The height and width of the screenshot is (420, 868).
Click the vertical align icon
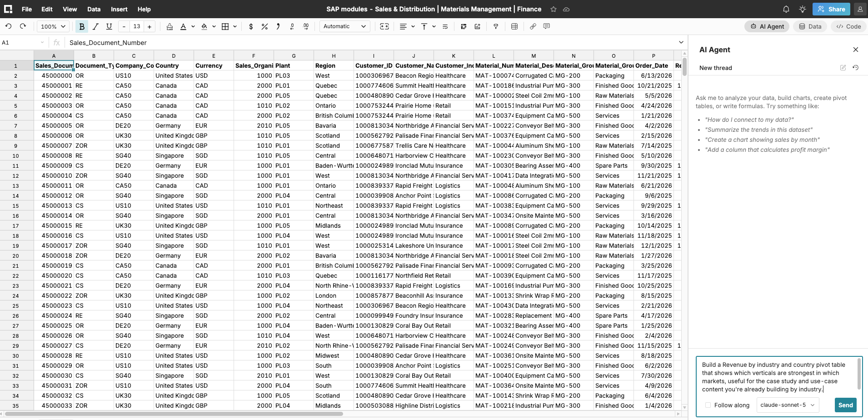(424, 26)
